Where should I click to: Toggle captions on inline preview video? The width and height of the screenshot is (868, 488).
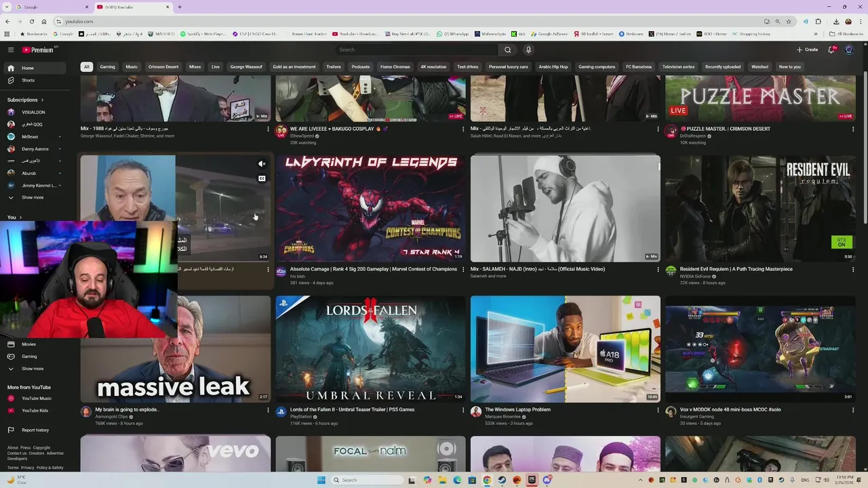(262, 179)
